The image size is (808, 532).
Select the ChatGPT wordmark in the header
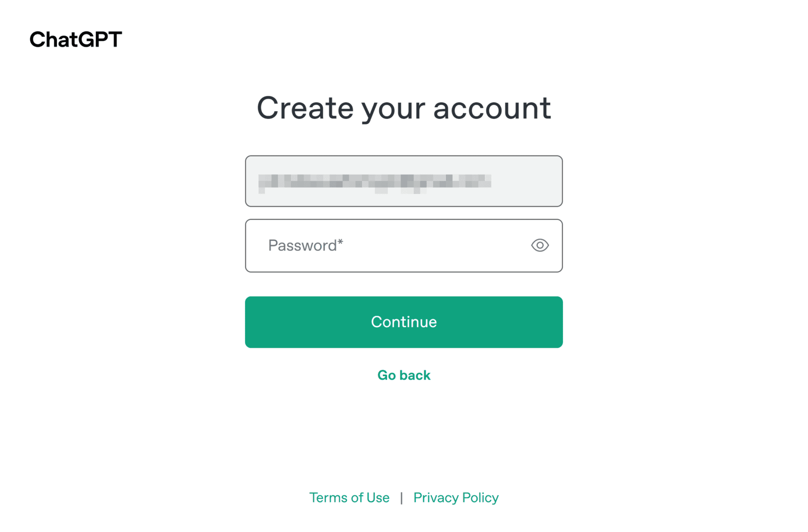[x=76, y=40]
